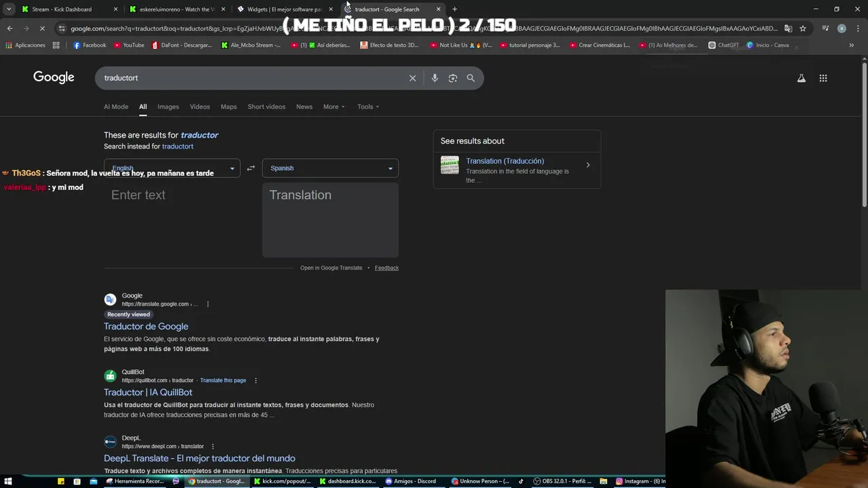Start voice search with the microphone icon

435,78
